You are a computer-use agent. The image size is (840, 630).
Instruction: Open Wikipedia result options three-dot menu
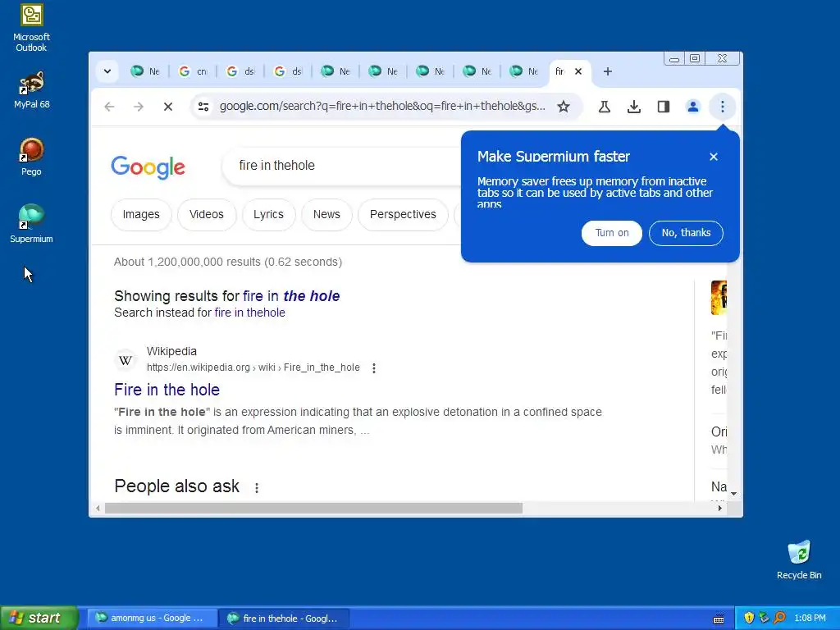click(374, 368)
